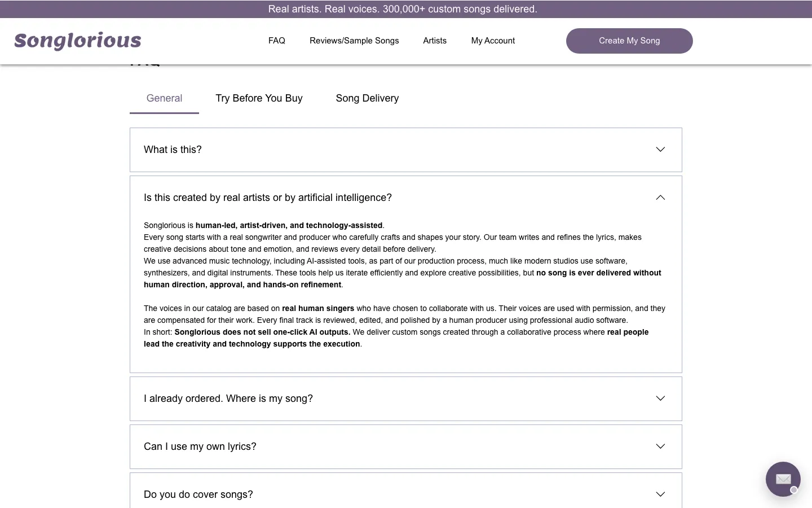The height and width of the screenshot is (508, 812).
Task: Expand 'Can I use my own lyrics?' chevron
Action: click(x=660, y=446)
